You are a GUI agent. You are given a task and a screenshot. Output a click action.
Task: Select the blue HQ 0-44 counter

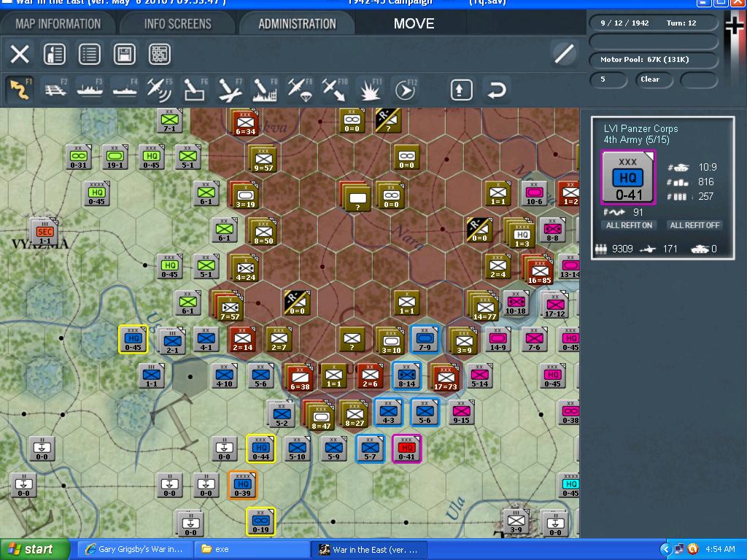pyautogui.click(x=260, y=448)
